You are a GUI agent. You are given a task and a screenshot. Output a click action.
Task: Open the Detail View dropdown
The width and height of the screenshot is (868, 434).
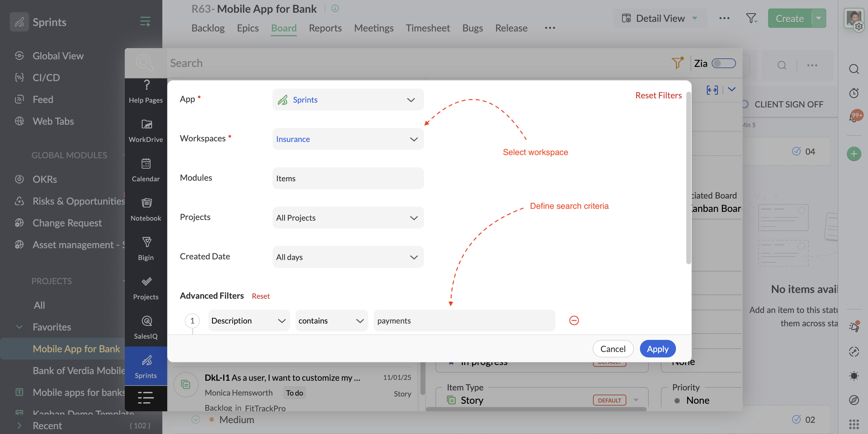[x=660, y=18]
